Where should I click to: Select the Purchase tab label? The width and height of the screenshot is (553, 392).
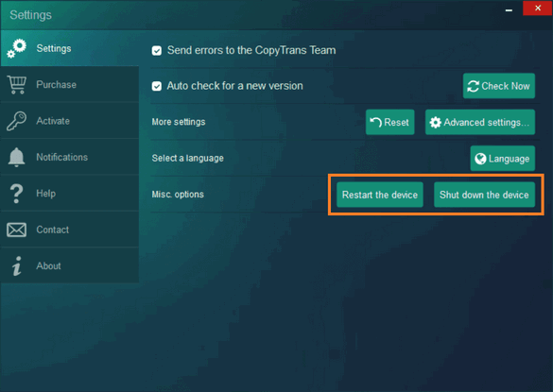click(57, 85)
